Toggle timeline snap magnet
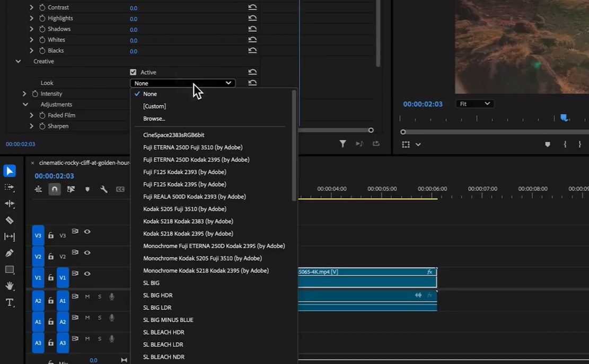Viewport: 589px width, 364px height. [55, 189]
